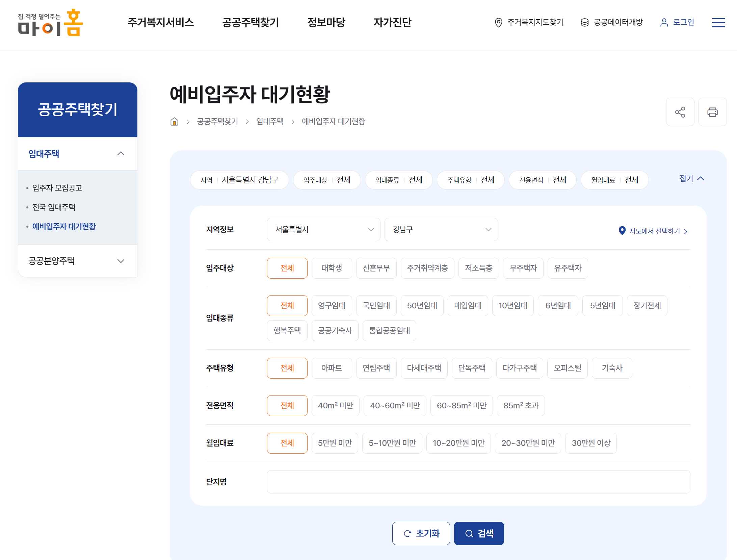This screenshot has width=737, height=560.
Task: Open the hamburger menu icon
Action: 718,23
